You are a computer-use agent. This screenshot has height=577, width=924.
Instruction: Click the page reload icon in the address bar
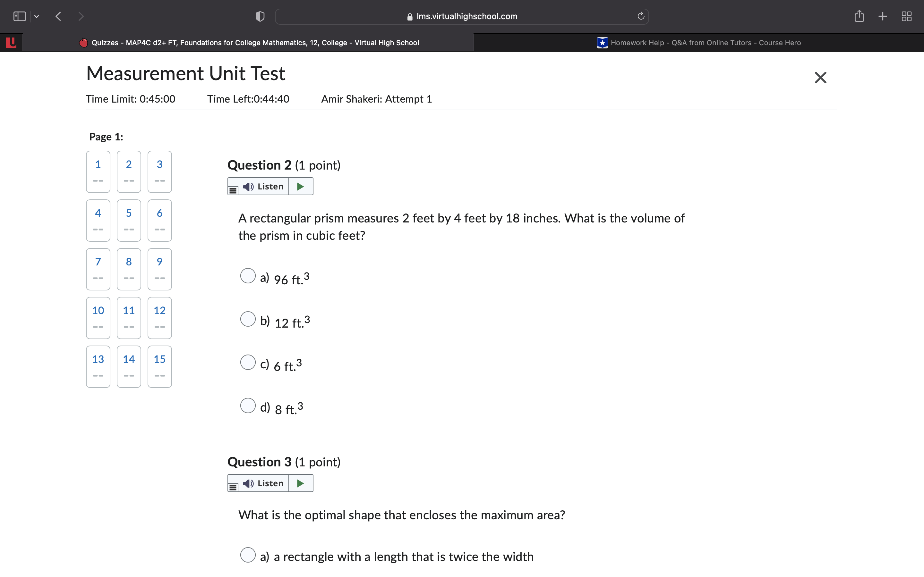[x=640, y=16]
